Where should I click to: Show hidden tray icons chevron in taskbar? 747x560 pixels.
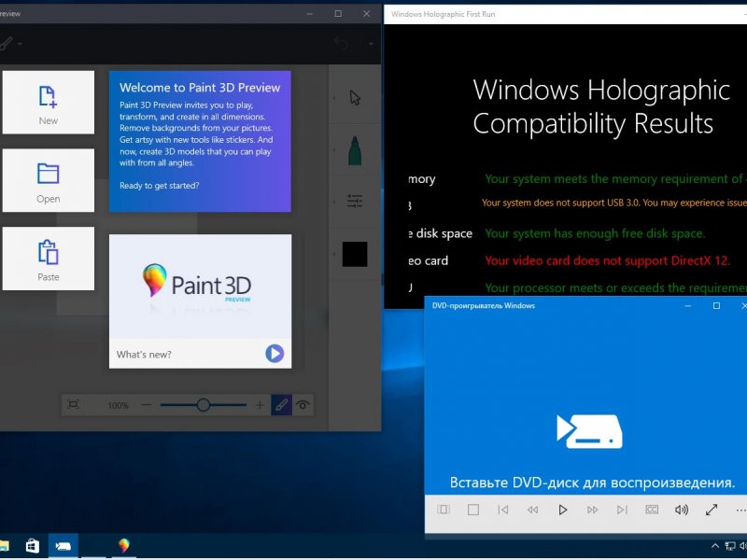[x=715, y=546]
